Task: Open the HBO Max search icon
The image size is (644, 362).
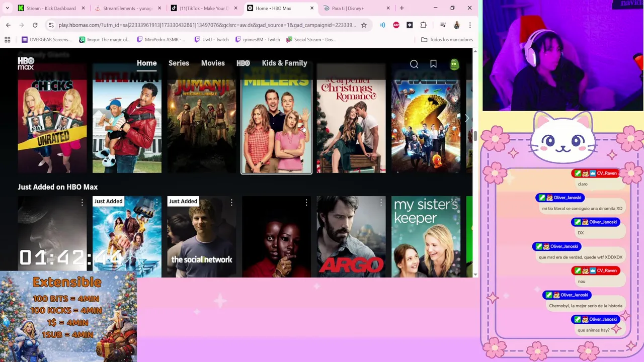Action: [x=414, y=64]
